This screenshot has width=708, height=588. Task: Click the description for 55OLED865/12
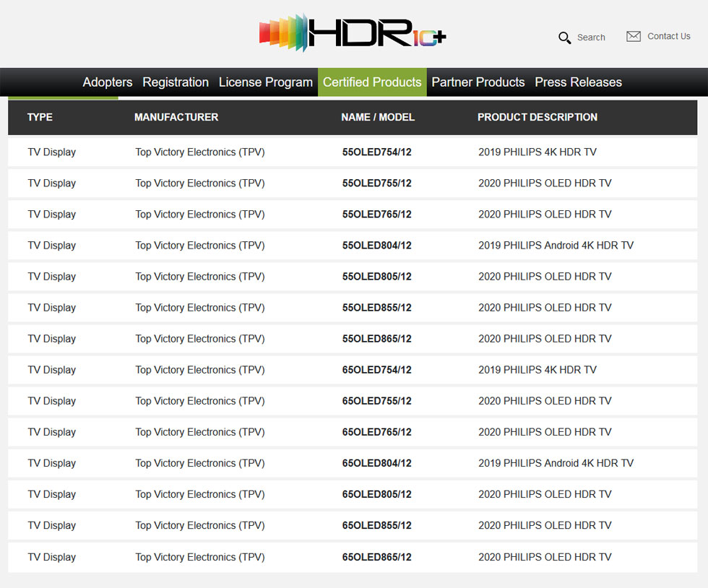545,340
